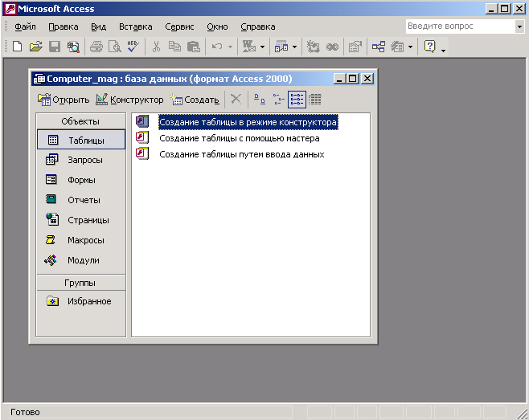Click the File Search toolbar icon
This screenshot has height=420, width=529.
tap(73, 47)
